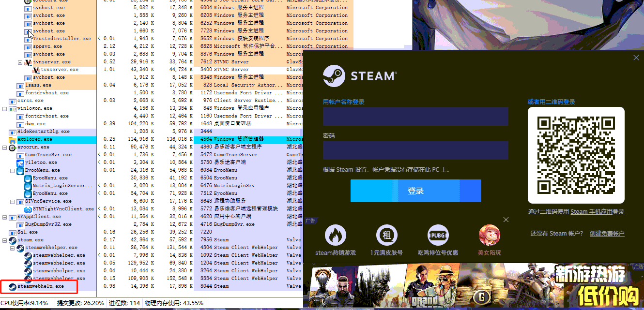Select the EyooMenu.exe row with PID 6504
The height and width of the screenshot is (310, 644).
152,178
